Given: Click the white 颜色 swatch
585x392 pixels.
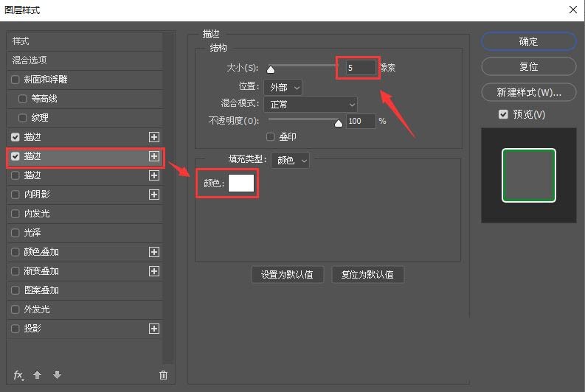Looking at the screenshot, I should tap(241, 183).
